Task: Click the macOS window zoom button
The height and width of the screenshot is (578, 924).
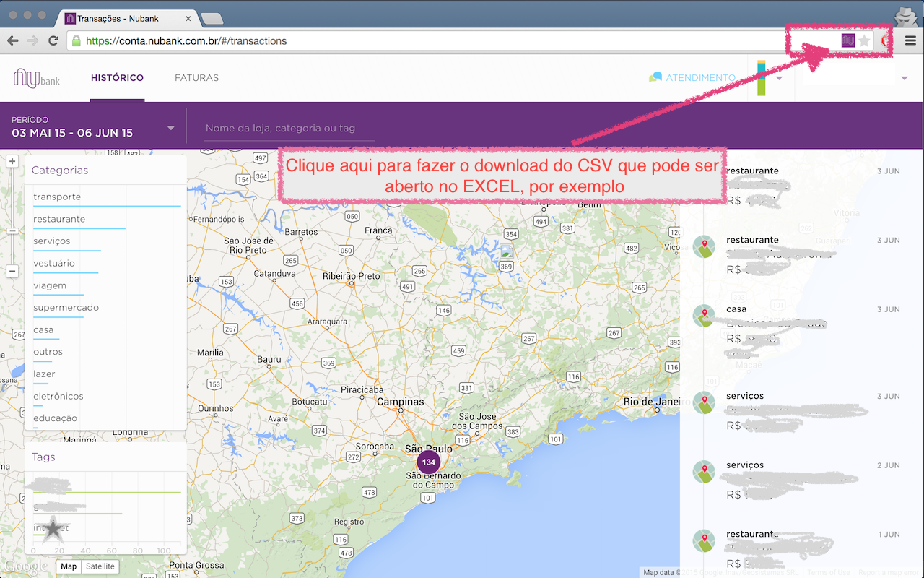Action: [x=42, y=15]
